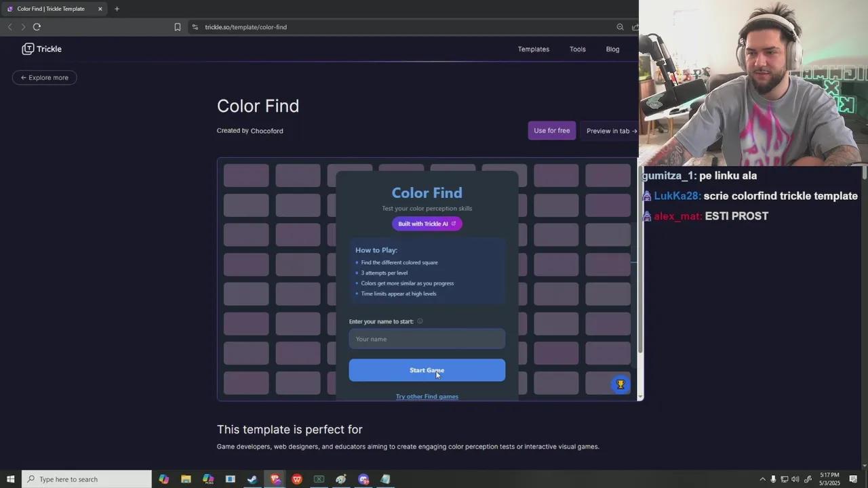Image resolution: width=868 pixels, height=488 pixels.
Task: Open volume control in system tray
Action: pos(795,479)
